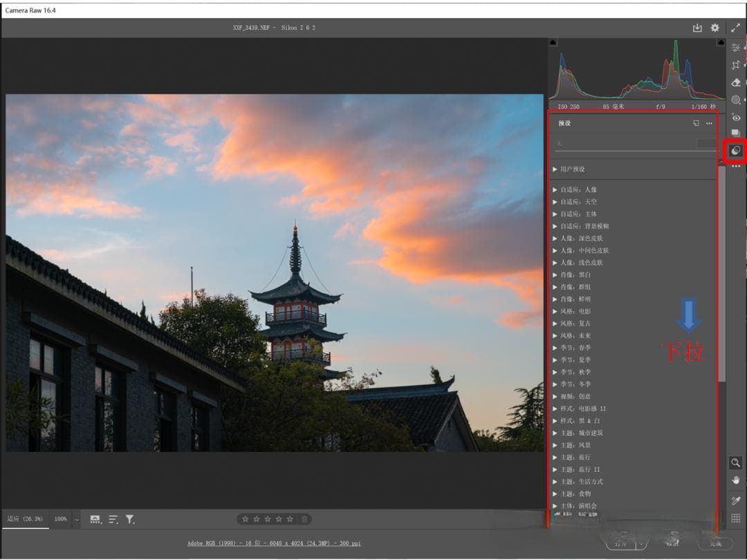The image size is (747, 560).
Task: Select the Crop tool
Action: tap(735, 65)
